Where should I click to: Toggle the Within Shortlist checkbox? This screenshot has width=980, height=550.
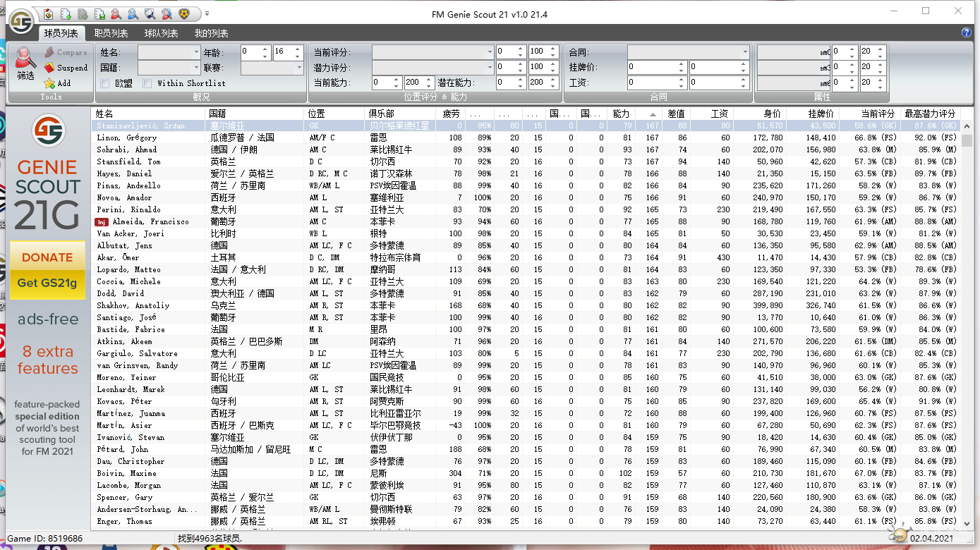[147, 83]
